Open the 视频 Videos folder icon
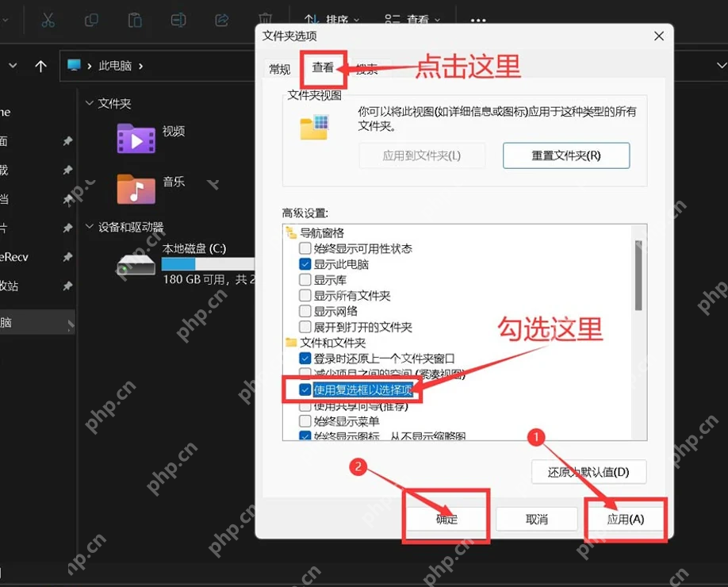Viewport: 728px width, 587px height. click(136, 138)
